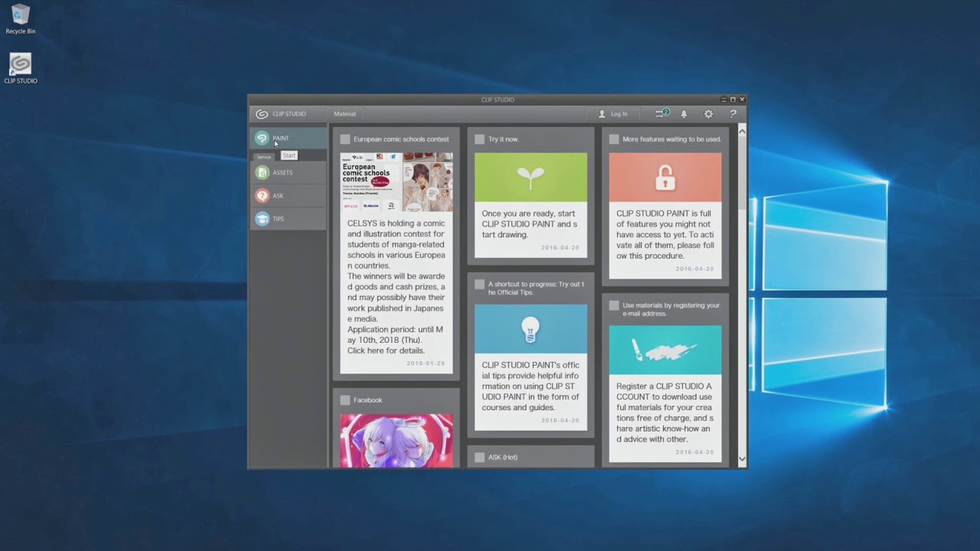
Task: Select the CLIP STUDIO desktop shortcut
Action: point(21,68)
